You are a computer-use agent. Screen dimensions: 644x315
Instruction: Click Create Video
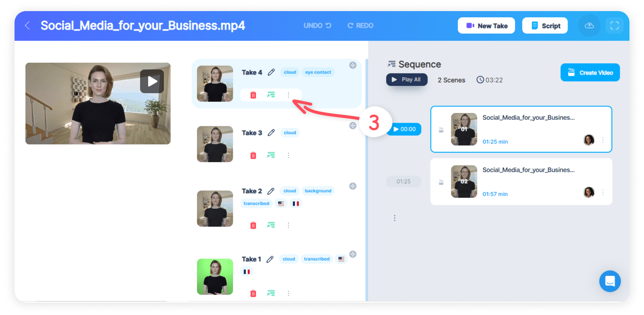tap(590, 72)
